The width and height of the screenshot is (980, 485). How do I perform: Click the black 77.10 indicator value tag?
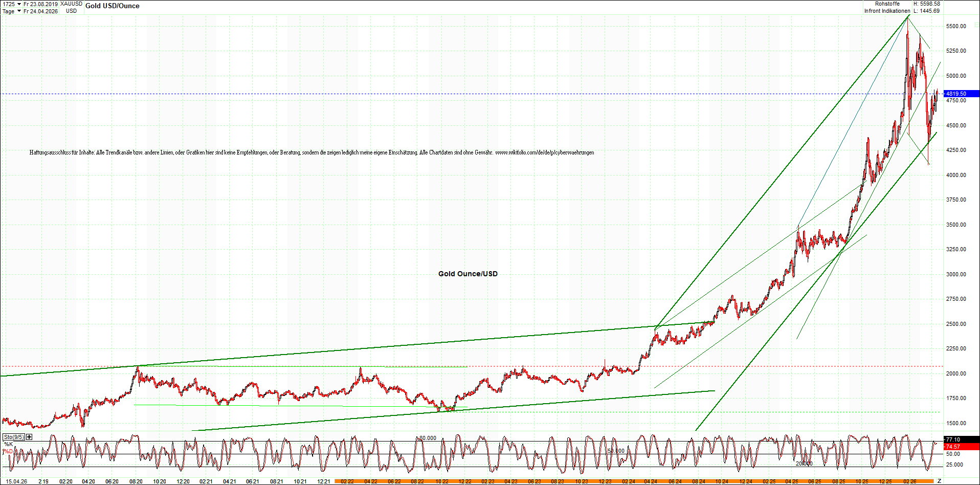tap(961, 439)
